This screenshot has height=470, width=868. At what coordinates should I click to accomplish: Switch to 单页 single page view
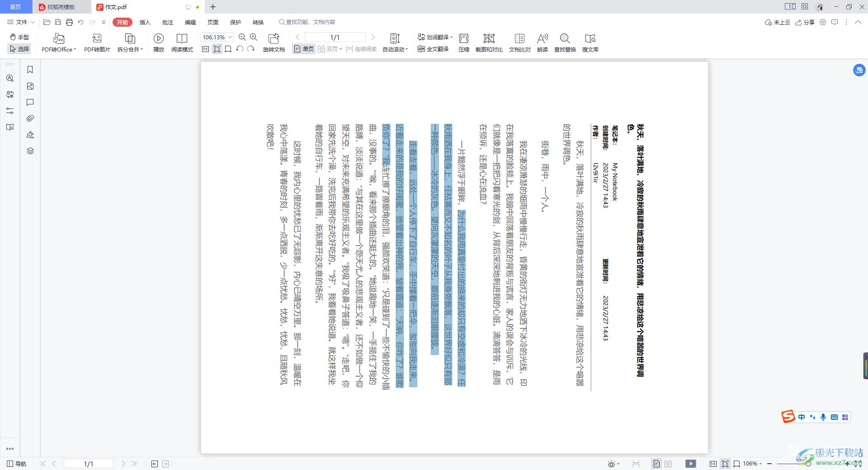pos(304,49)
